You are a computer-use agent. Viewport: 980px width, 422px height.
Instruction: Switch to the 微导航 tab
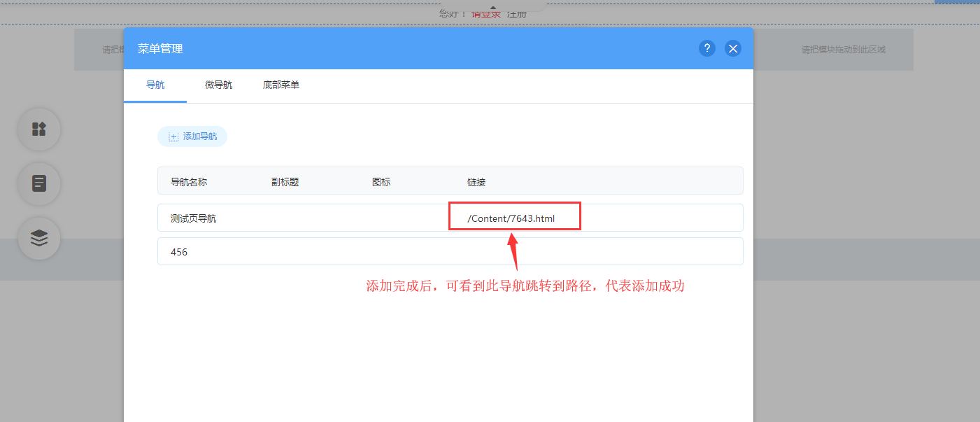coord(218,85)
